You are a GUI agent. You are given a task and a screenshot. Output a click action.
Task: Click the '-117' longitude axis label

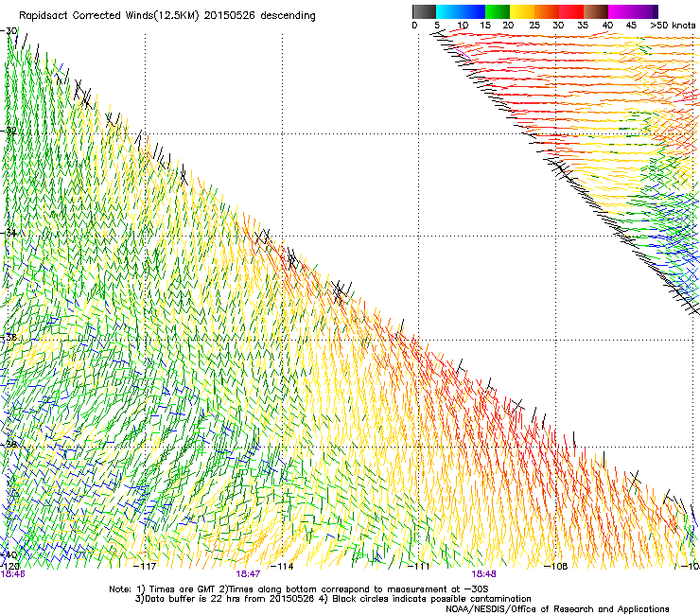[145, 567]
